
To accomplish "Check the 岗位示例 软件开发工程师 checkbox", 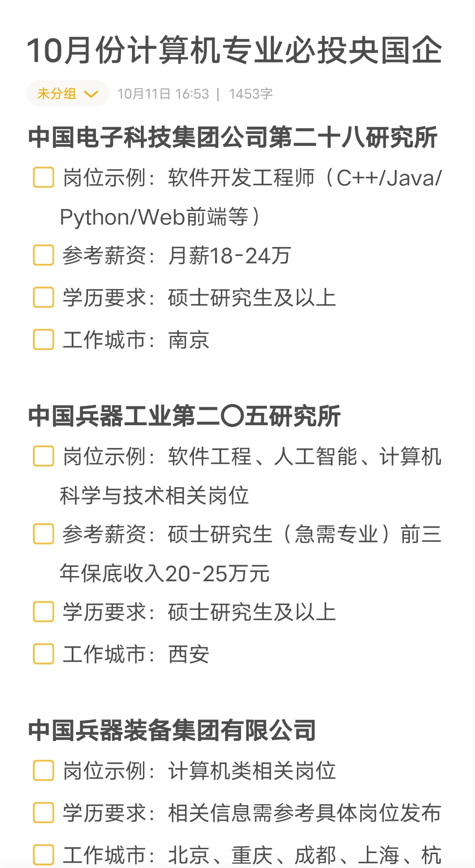I will (x=44, y=178).
